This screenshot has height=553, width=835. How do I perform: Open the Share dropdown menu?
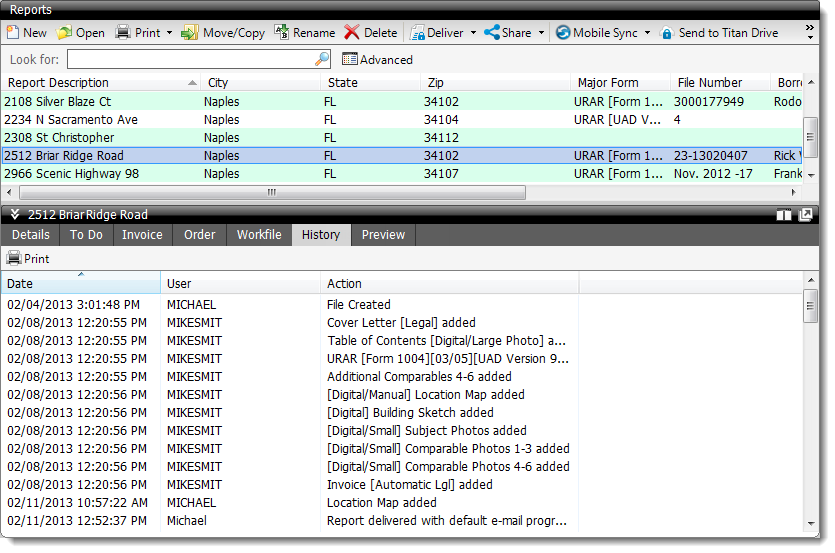(x=541, y=33)
